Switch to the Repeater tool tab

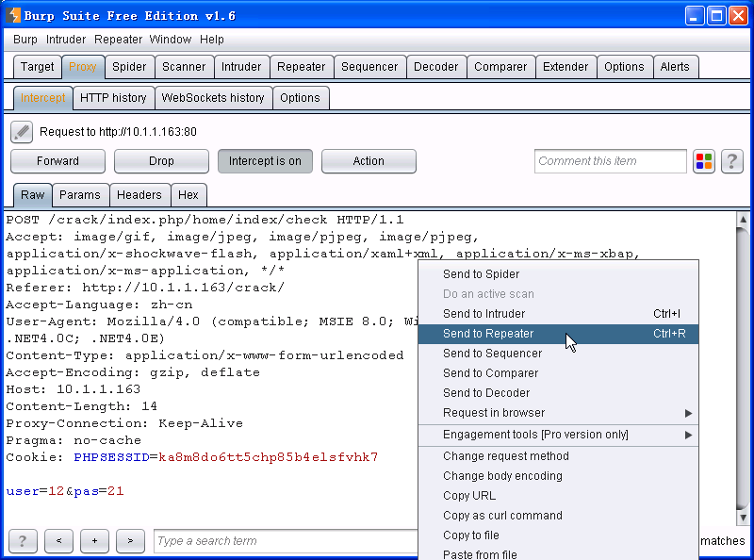(302, 67)
